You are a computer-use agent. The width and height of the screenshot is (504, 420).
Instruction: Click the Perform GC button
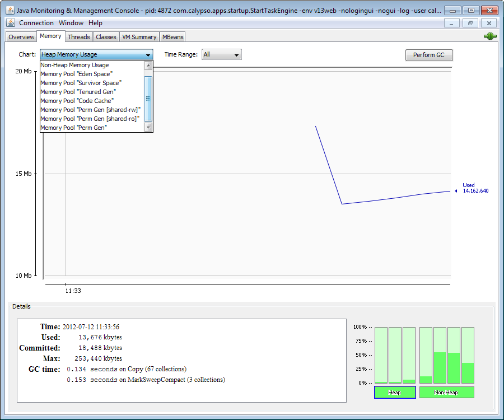pyautogui.click(x=429, y=55)
